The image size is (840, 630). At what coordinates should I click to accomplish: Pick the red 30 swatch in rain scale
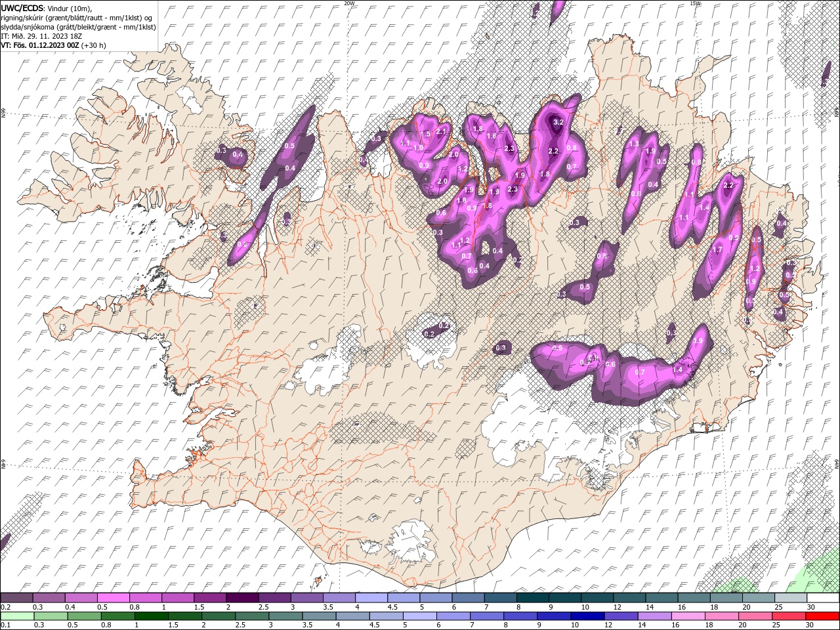coord(823,616)
